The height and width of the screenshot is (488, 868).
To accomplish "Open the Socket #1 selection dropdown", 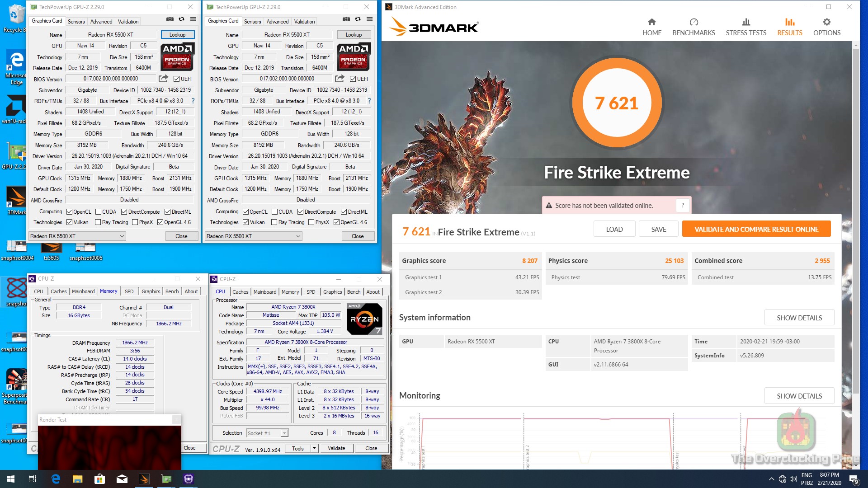I will 284,433.
